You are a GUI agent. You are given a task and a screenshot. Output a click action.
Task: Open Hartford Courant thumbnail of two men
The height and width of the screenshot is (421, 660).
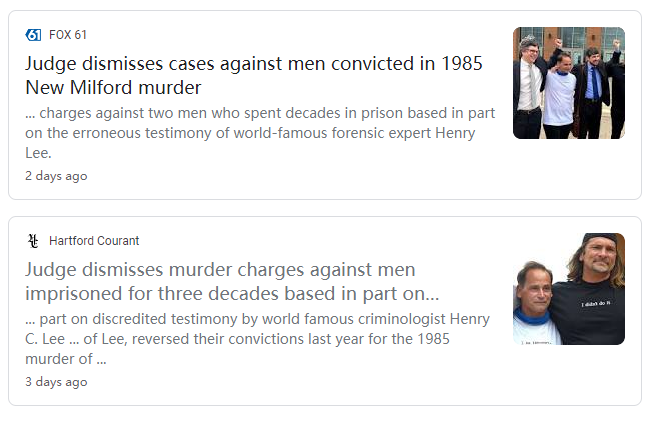[568, 289]
